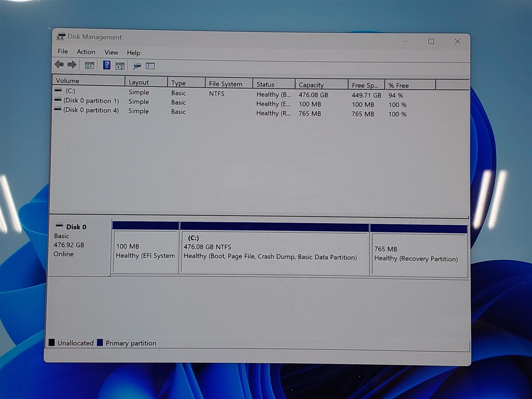Open the Help menu
532x399 pixels.
pos(133,53)
